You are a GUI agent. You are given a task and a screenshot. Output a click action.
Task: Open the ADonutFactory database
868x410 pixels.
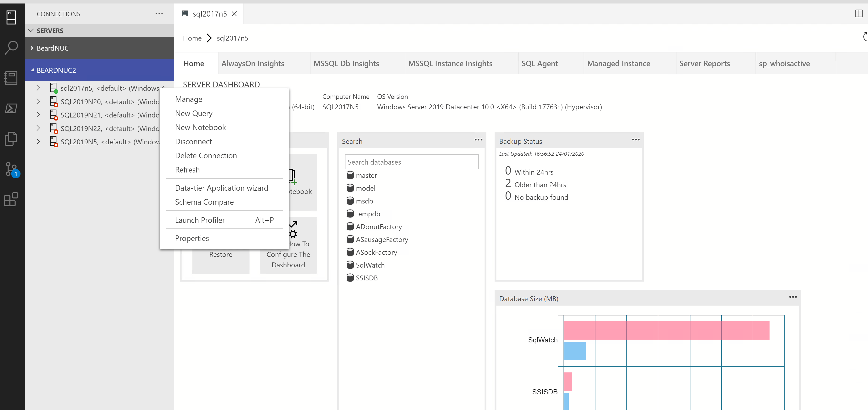378,227
